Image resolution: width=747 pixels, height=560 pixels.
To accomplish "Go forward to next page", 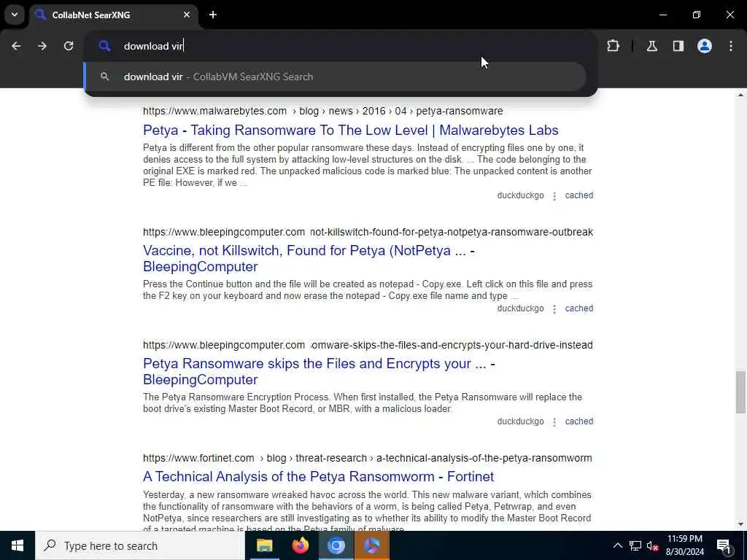I will tap(42, 46).
